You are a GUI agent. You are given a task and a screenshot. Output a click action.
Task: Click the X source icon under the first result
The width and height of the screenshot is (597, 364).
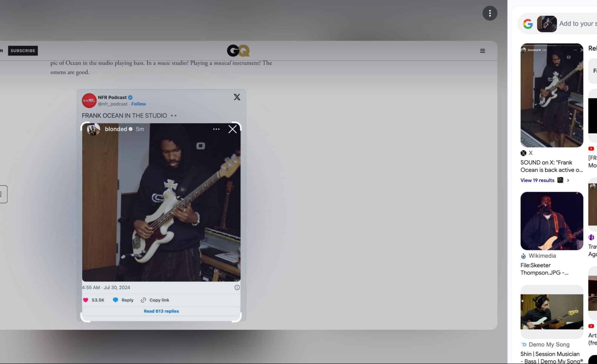(524, 153)
